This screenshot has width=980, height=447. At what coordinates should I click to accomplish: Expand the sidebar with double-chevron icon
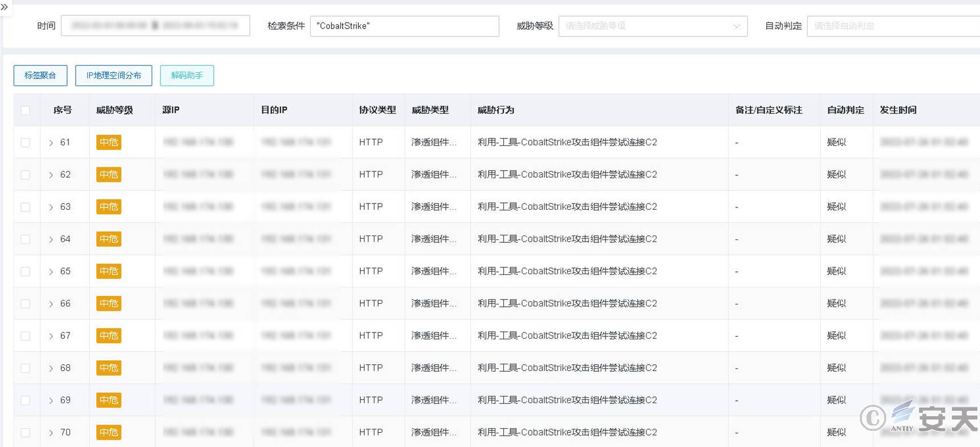point(5,7)
